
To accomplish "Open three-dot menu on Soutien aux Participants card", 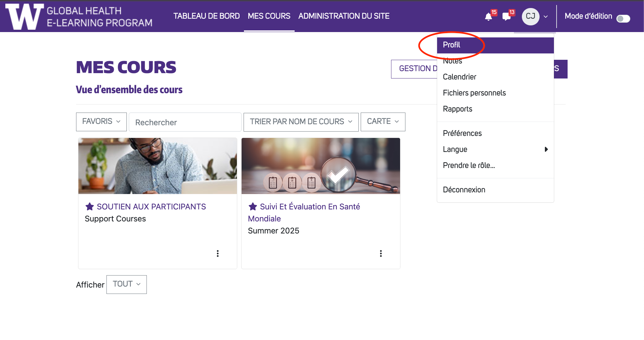I will pos(218,253).
